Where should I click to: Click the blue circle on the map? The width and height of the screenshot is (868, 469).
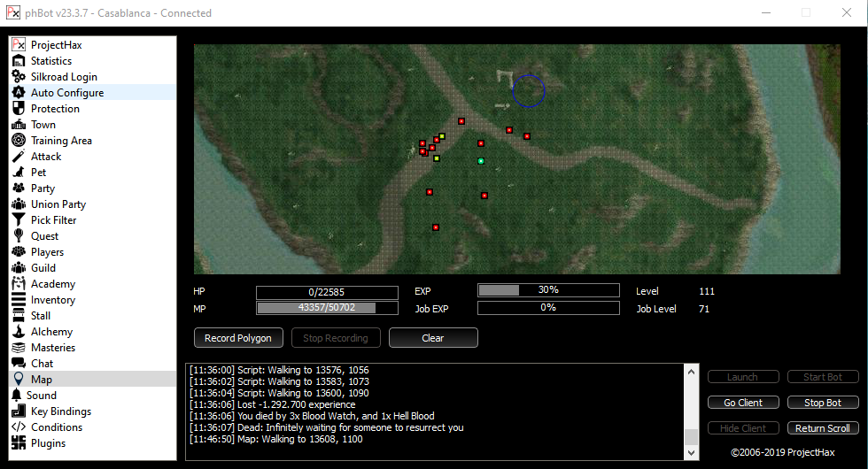coord(528,90)
